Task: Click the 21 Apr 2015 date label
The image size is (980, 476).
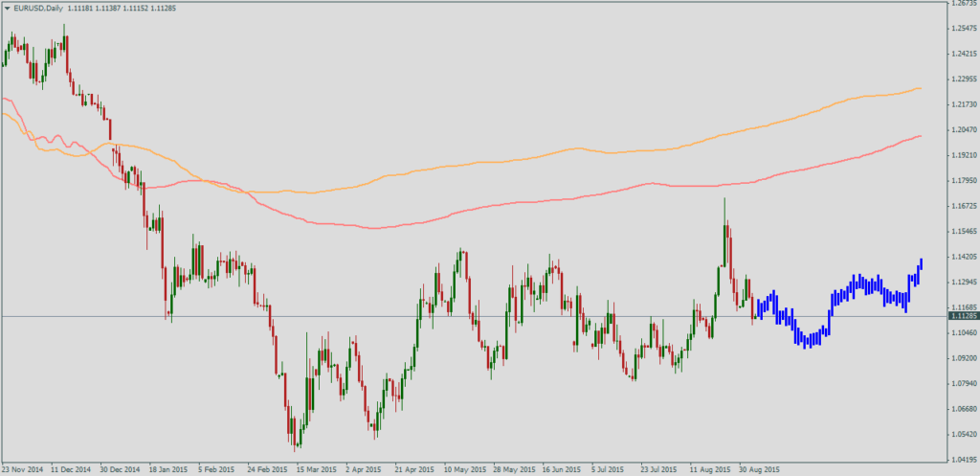Action: coord(415,470)
